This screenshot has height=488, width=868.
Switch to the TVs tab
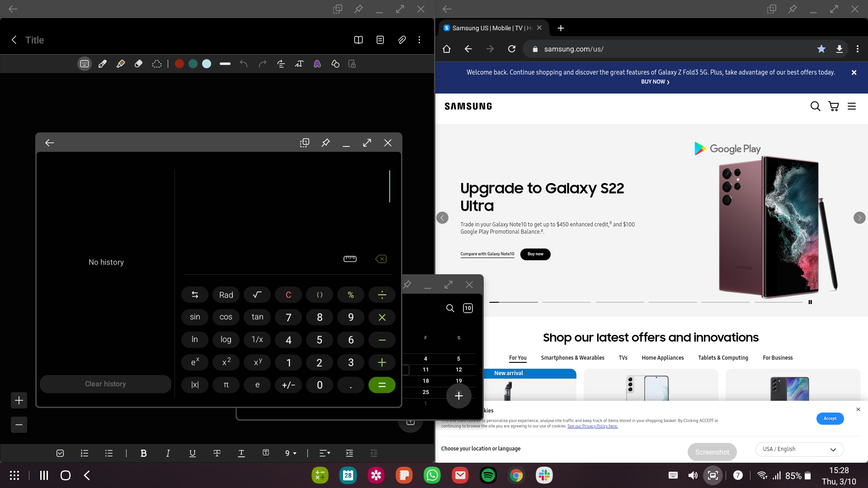(x=623, y=358)
